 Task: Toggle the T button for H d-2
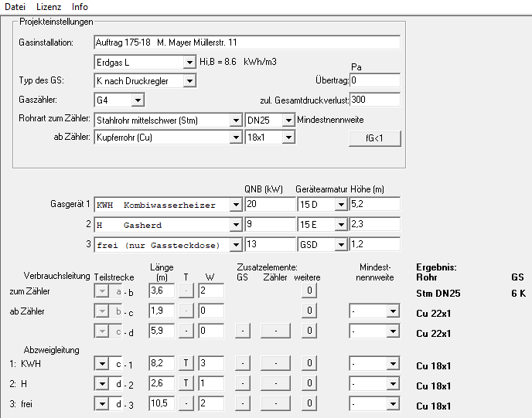[186, 383]
